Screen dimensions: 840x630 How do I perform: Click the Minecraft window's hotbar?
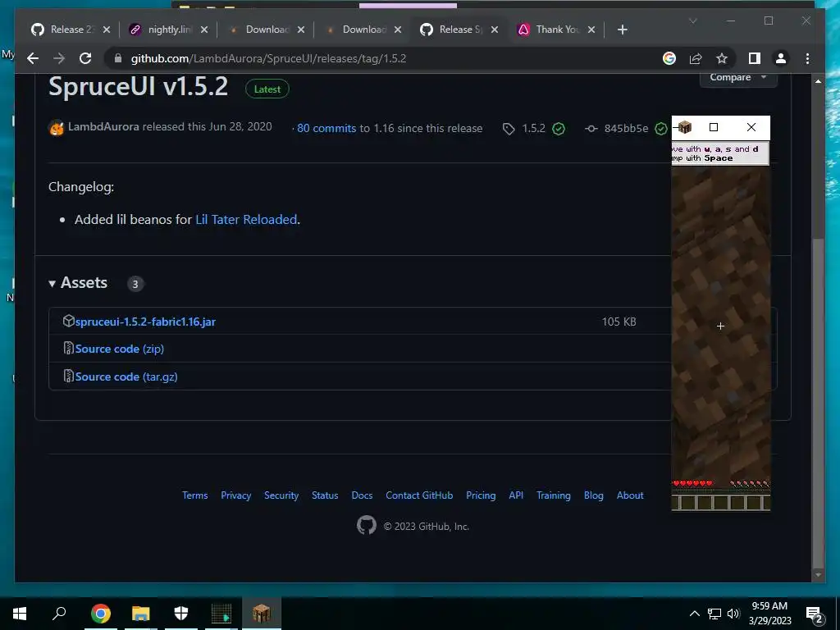pyautogui.click(x=720, y=503)
